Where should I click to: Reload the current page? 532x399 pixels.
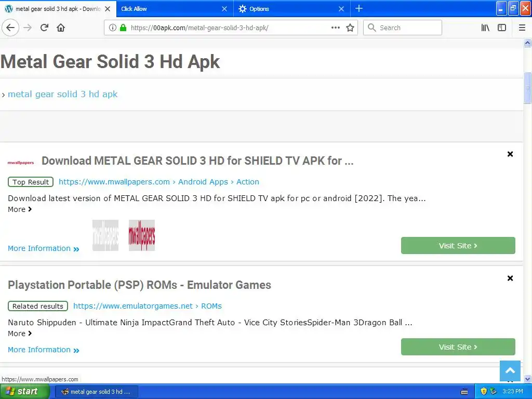click(44, 28)
